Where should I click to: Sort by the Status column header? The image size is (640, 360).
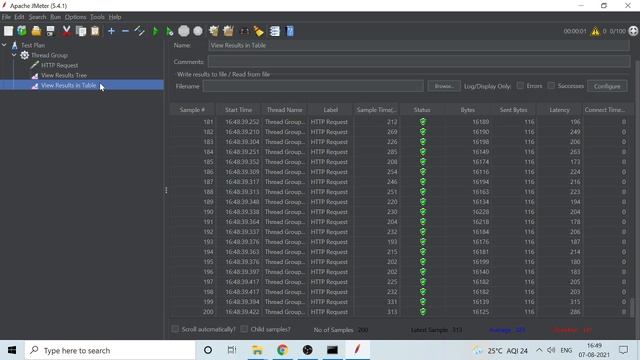click(422, 110)
